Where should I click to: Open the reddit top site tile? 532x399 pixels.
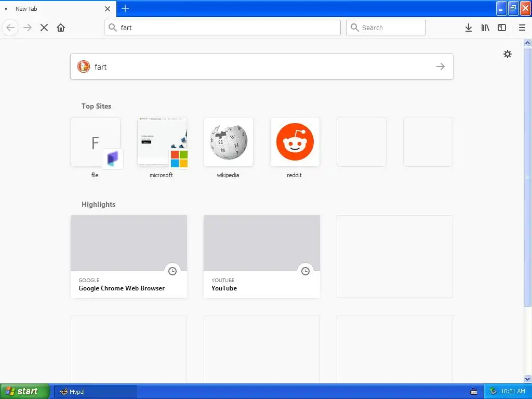(x=295, y=142)
